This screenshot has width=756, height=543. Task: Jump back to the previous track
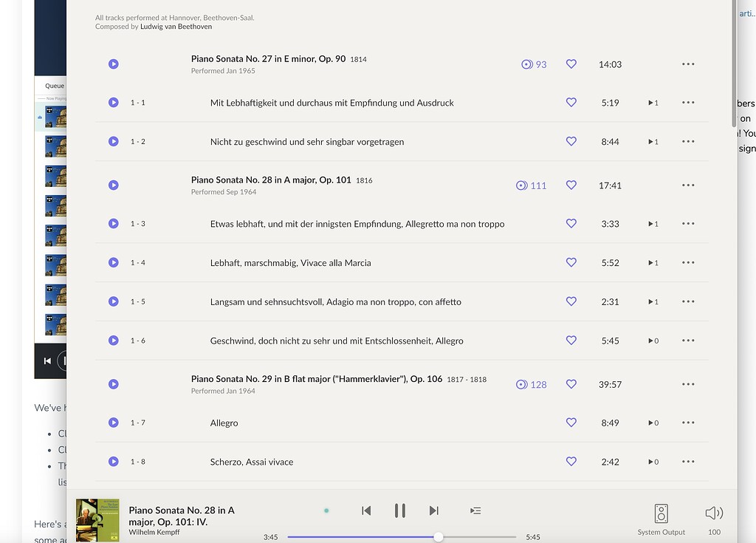[365, 510]
